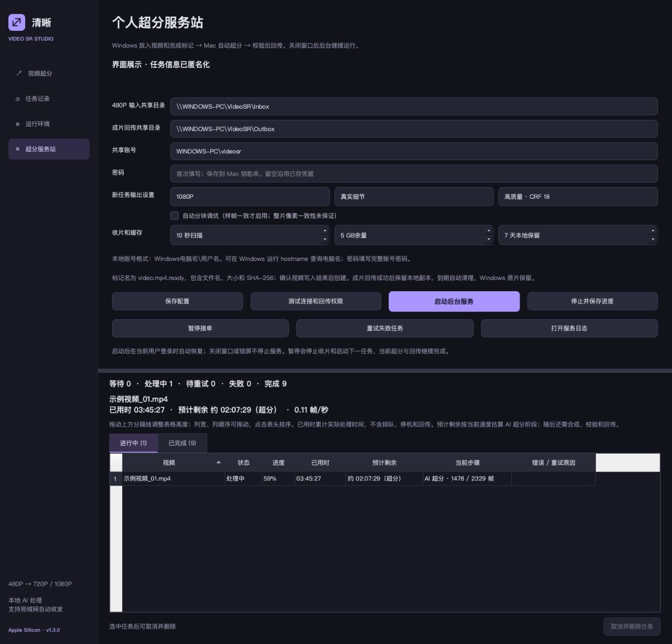Sort table by 视频 column header
Screen dimensions: 672x644
pos(173,463)
